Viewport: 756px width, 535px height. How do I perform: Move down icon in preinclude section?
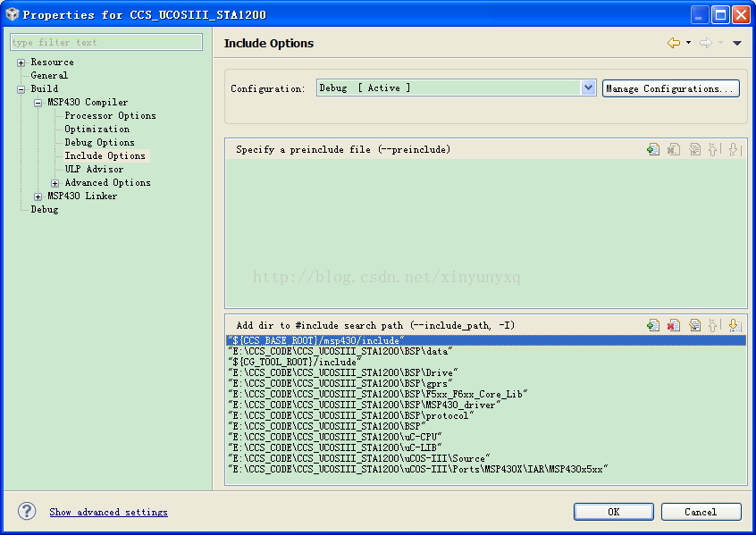click(734, 149)
